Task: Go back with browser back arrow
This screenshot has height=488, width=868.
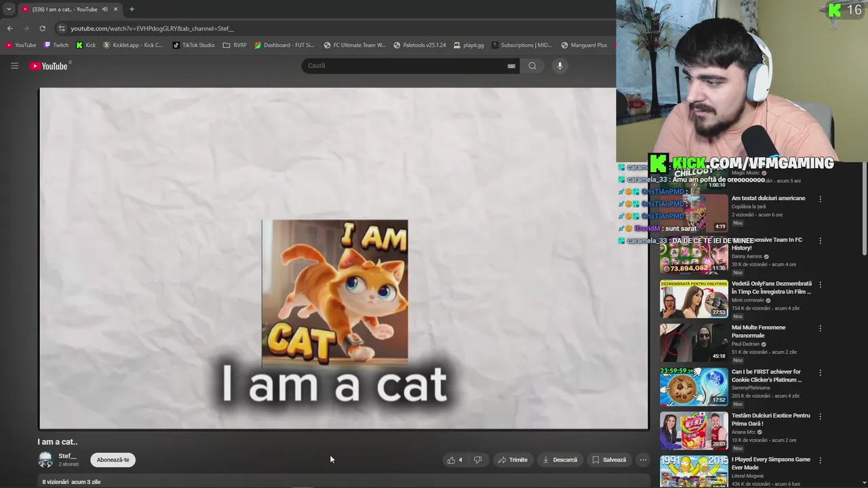Action: click(9, 28)
